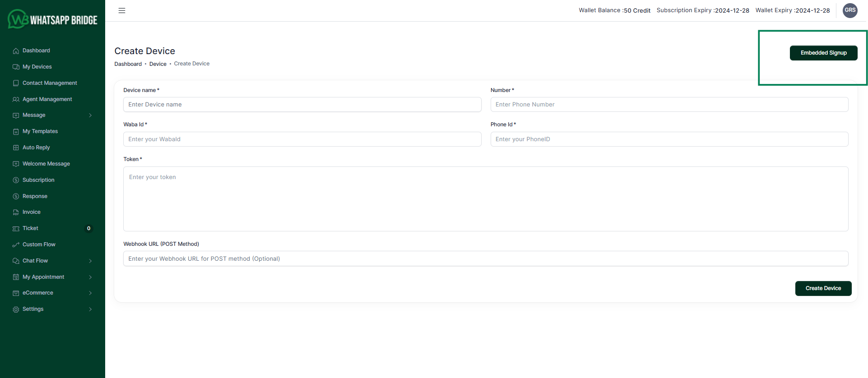Focus the Token text area
868x378 pixels.
tap(486, 199)
